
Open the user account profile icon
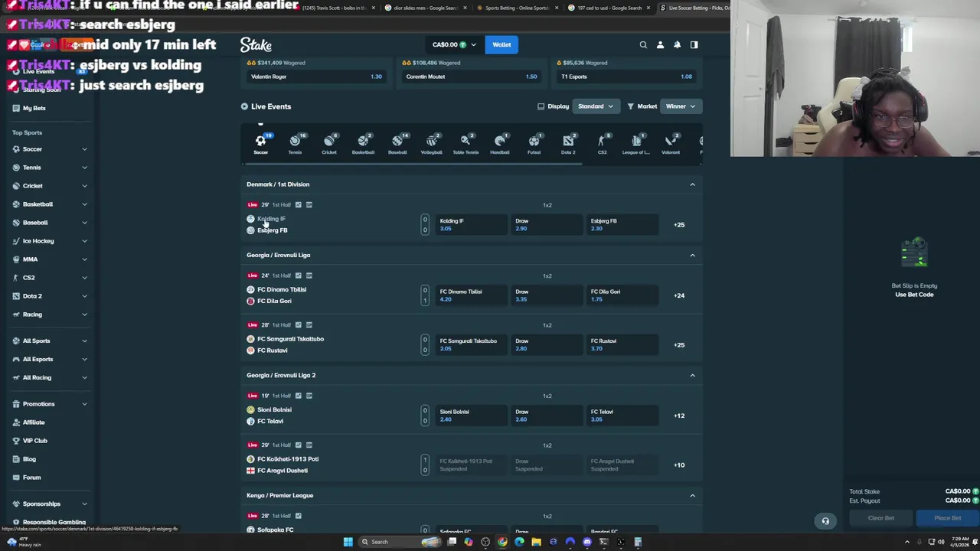pyautogui.click(x=660, y=44)
